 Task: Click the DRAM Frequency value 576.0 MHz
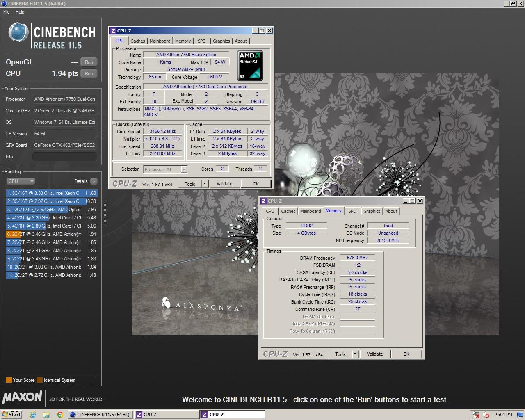click(x=357, y=258)
